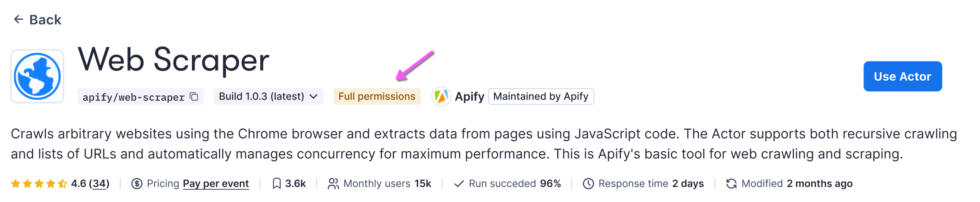Open the Apify author profile link
Image resolution: width=980 pixels, height=202 pixels.
coord(469,96)
